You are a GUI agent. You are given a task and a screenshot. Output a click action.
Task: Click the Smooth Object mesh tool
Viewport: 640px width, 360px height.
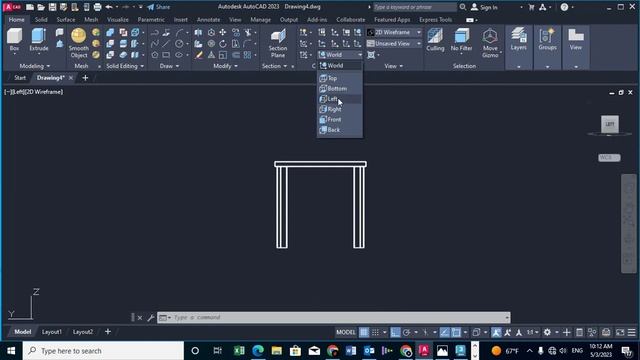coord(79,43)
